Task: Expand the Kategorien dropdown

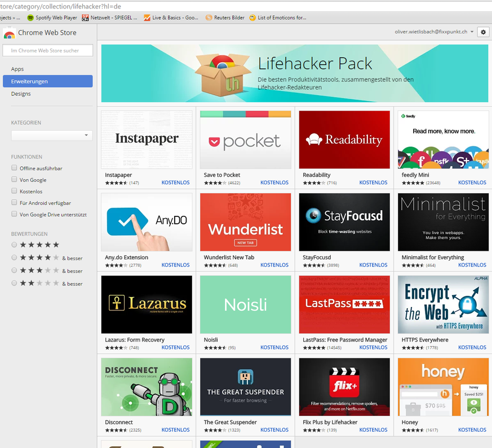Action: pyautogui.click(x=51, y=135)
